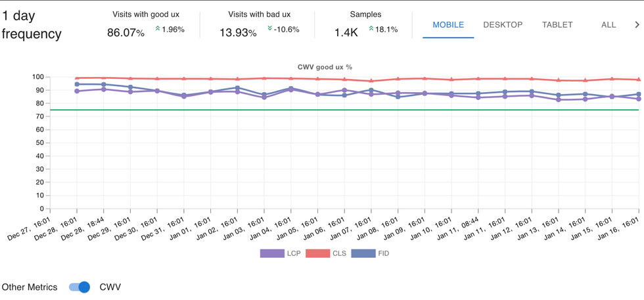Screen dimensions: 644x300
Task: Hide the red CLS legend series
Action: (318, 253)
